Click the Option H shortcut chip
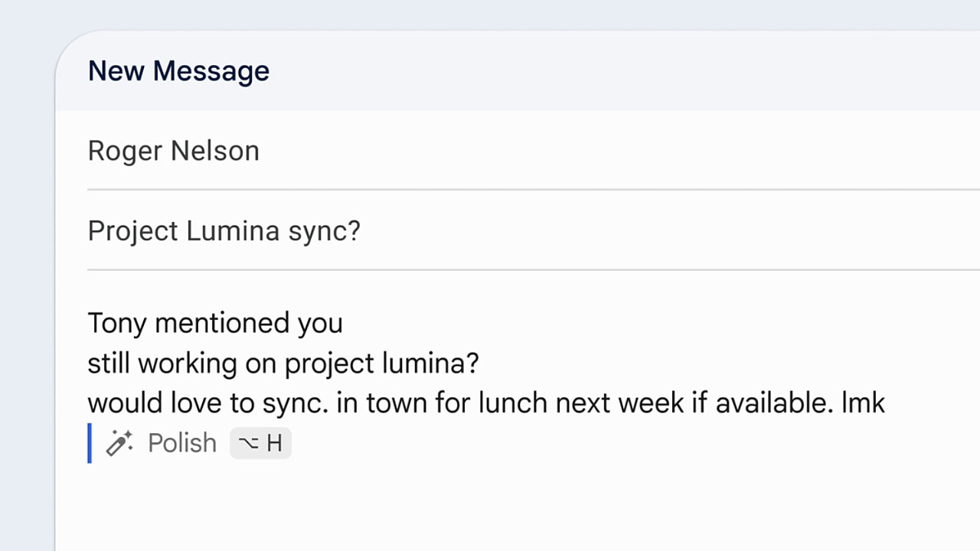Viewport: 980px width, 551px height. click(x=260, y=443)
